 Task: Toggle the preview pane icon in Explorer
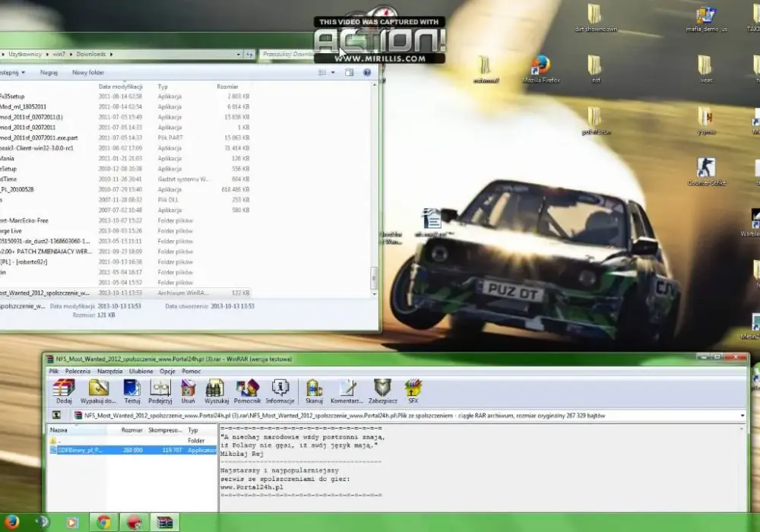click(349, 73)
